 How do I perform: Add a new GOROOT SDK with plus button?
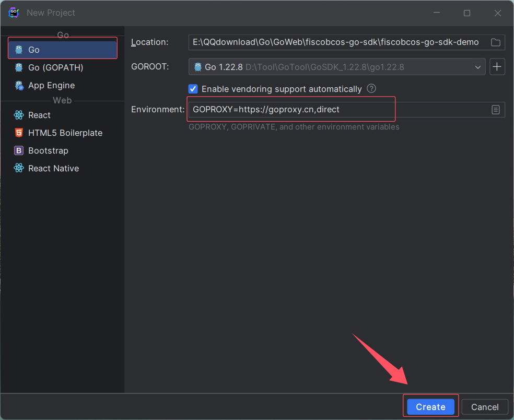pos(497,67)
